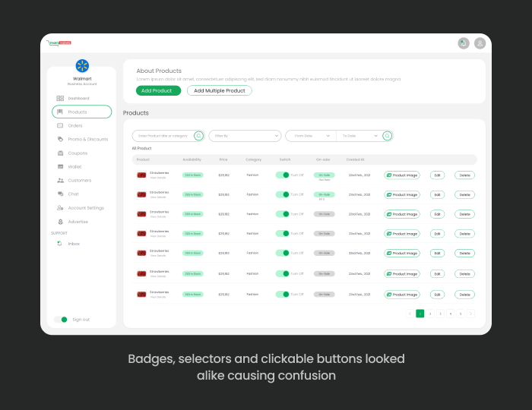Click the On-Sale badge above 20 $
The width and height of the screenshot is (532, 410).
[x=325, y=194]
